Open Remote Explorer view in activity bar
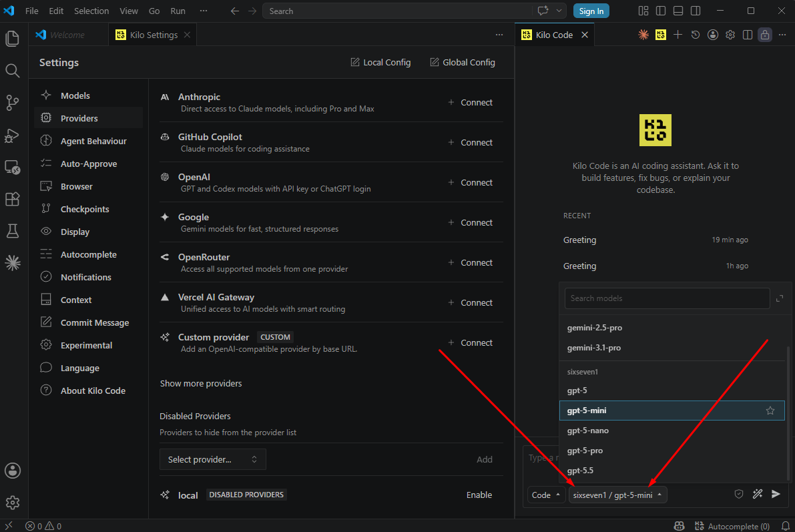The width and height of the screenshot is (795, 532). coord(12,167)
